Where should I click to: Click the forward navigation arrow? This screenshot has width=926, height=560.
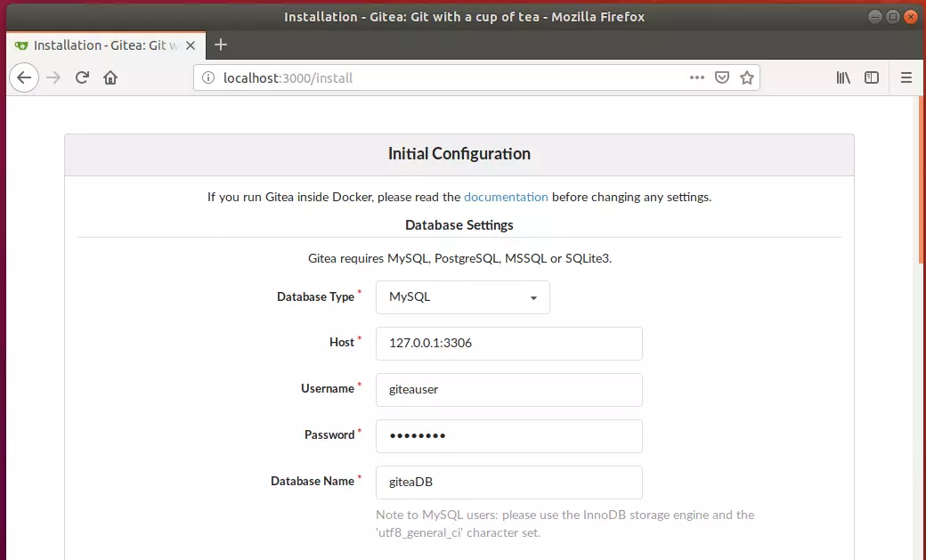pyautogui.click(x=53, y=77)
